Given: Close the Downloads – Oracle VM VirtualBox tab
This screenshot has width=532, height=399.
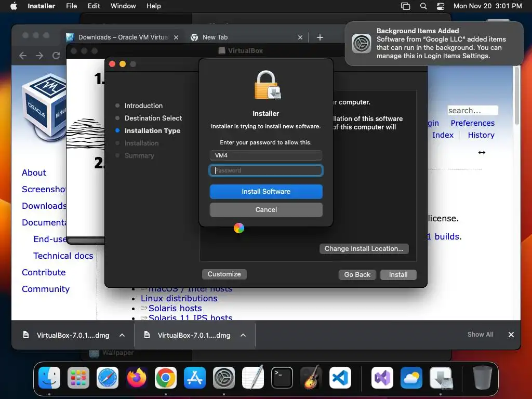Looking at the screenshot, I should coord(176,37).
